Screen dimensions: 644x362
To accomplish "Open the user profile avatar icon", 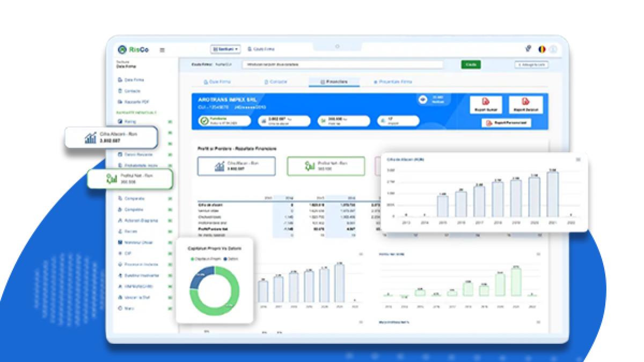I will [553, 49].
